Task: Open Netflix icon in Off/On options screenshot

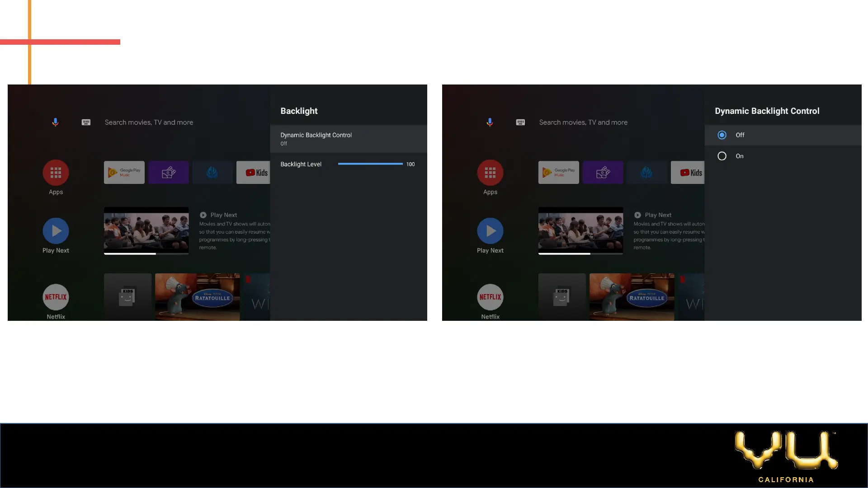Action: [x=490, y=297]
